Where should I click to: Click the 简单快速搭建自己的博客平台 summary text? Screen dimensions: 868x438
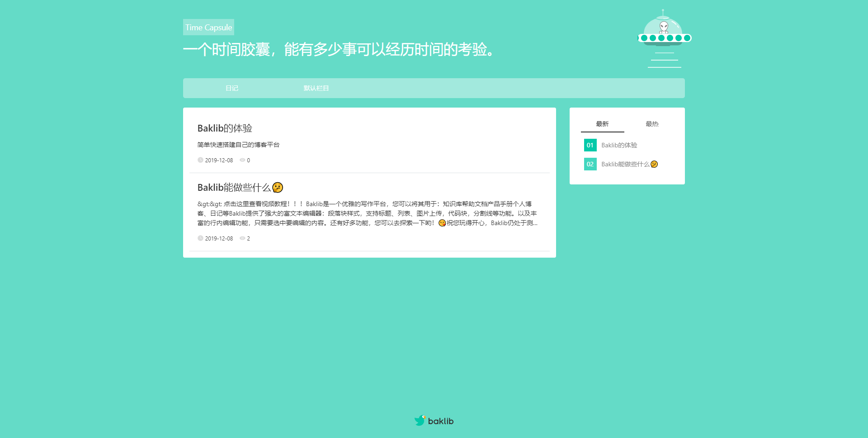[x=238, y=145]
